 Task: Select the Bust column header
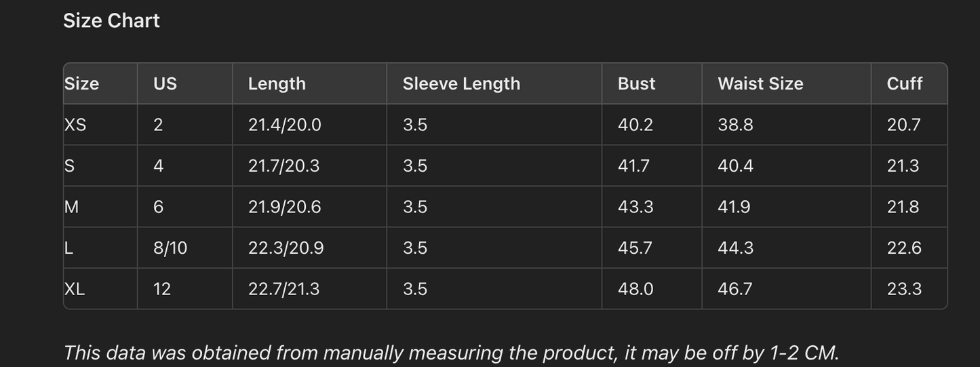[636, 83]
